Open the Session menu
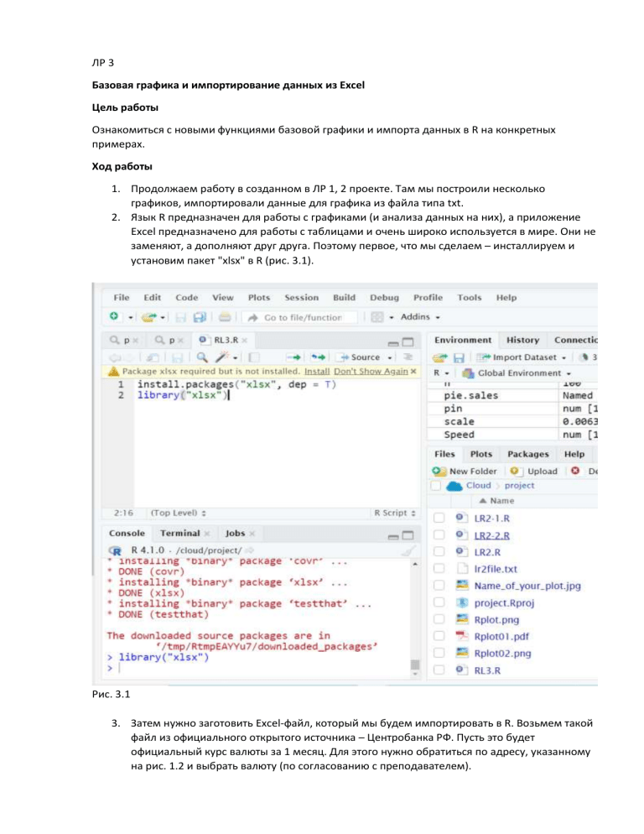644x834 pixels. 302,298
